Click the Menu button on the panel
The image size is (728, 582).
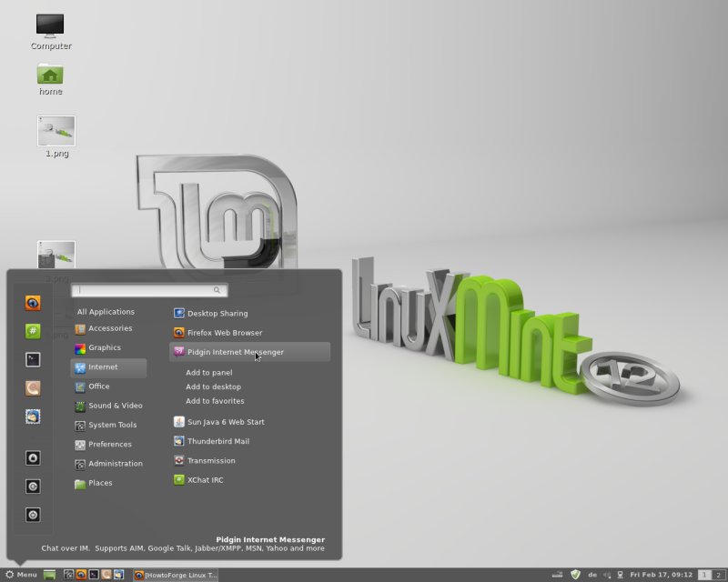[21, 575]
